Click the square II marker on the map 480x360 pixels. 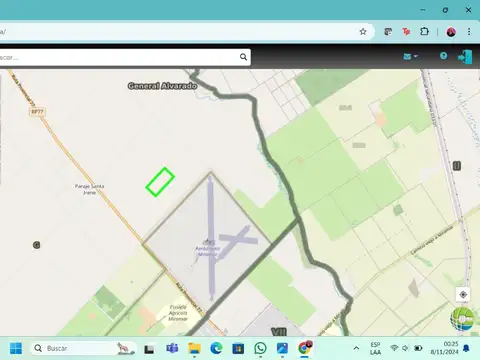457,166
